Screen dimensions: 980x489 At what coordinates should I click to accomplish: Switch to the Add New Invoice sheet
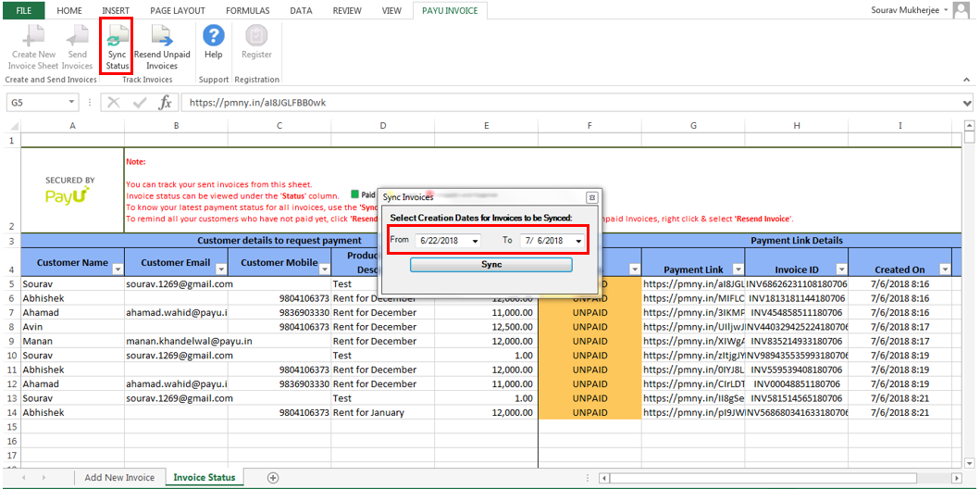(x=119, y=477)
